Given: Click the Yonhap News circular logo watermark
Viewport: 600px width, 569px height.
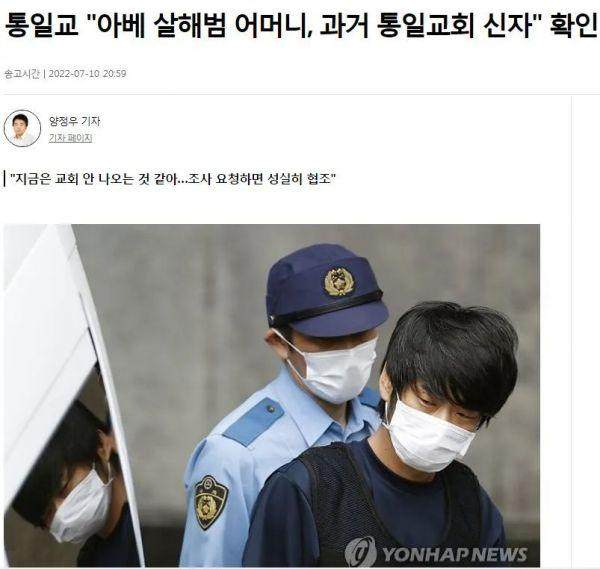Looking at the screenshot, I should click(360, 553).
